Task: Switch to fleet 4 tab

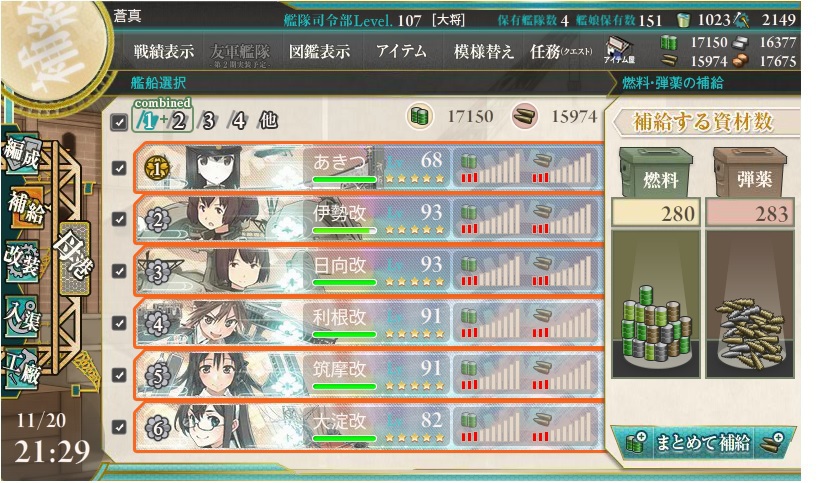Action: click(x=238, y=121)
